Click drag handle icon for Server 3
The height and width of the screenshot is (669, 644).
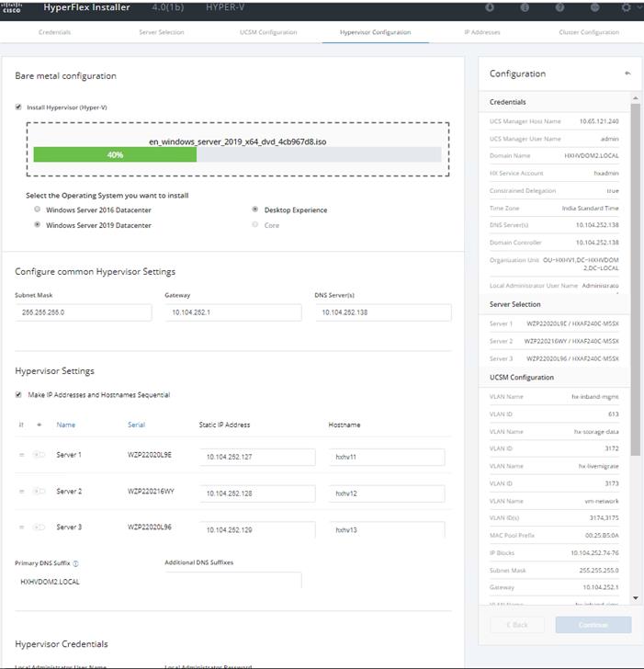coord(21,527)
